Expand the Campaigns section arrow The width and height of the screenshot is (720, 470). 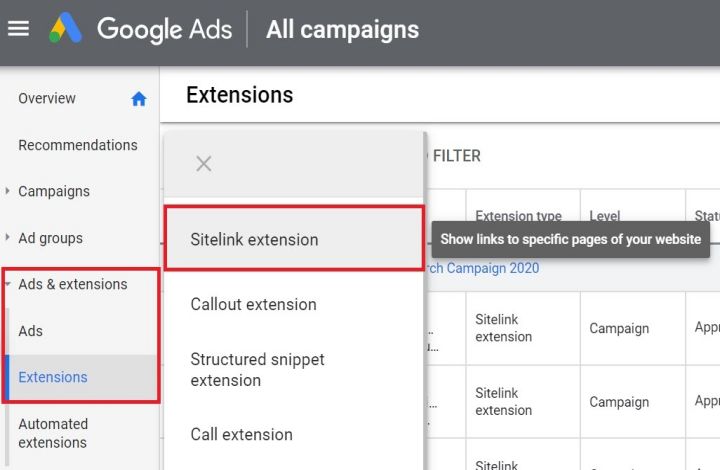pyautogui.click(x=8, y=191)
